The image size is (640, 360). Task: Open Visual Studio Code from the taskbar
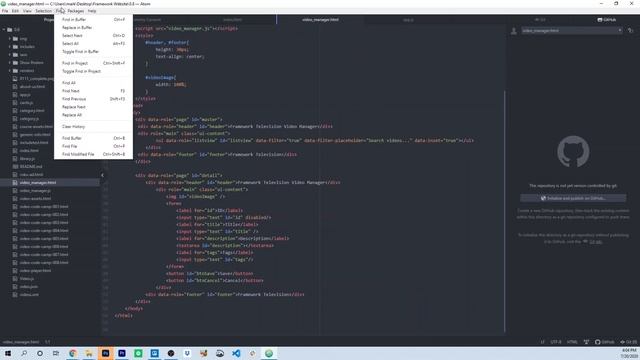pyautogui.click(x=236, y=353)
